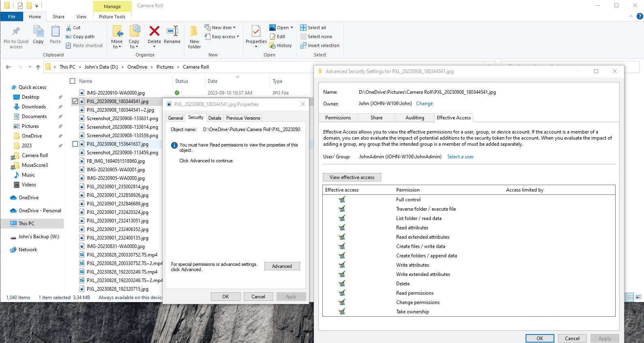Open Videos in navigation pane
This screenshot has height=343, width=644.
coord(29,185)
